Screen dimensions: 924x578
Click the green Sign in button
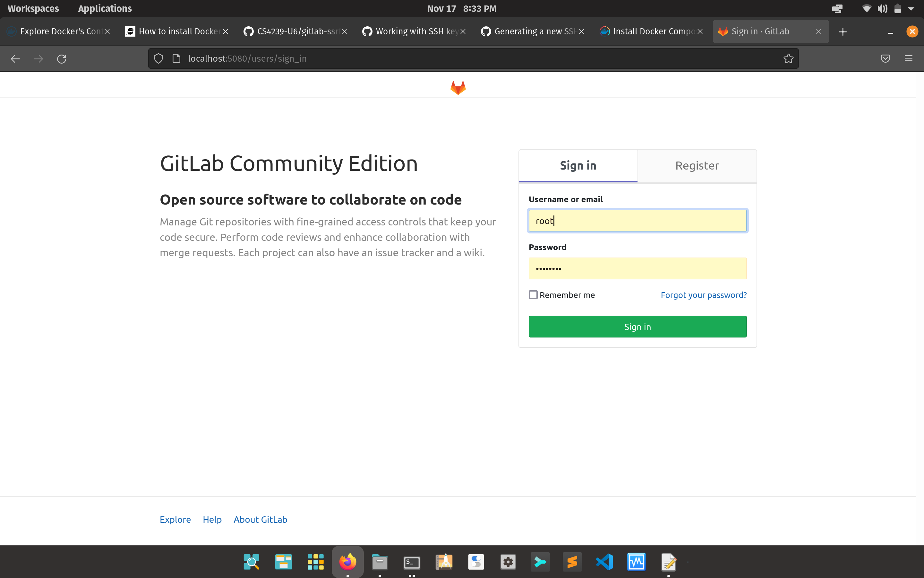pos(637,327)
